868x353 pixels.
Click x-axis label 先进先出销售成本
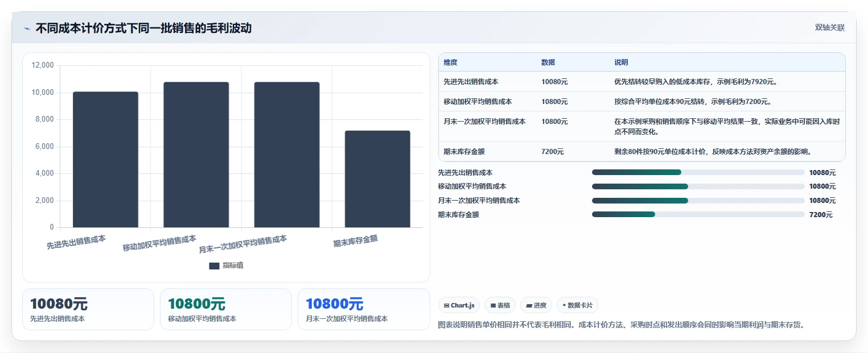click(76, 243)
